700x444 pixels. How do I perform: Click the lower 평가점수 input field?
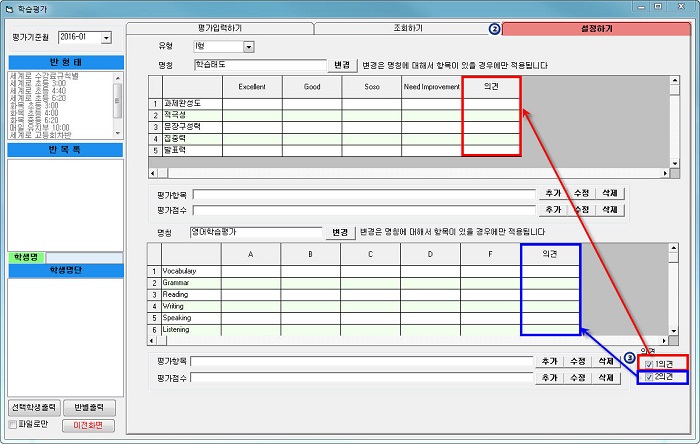[x=360, y=378]
